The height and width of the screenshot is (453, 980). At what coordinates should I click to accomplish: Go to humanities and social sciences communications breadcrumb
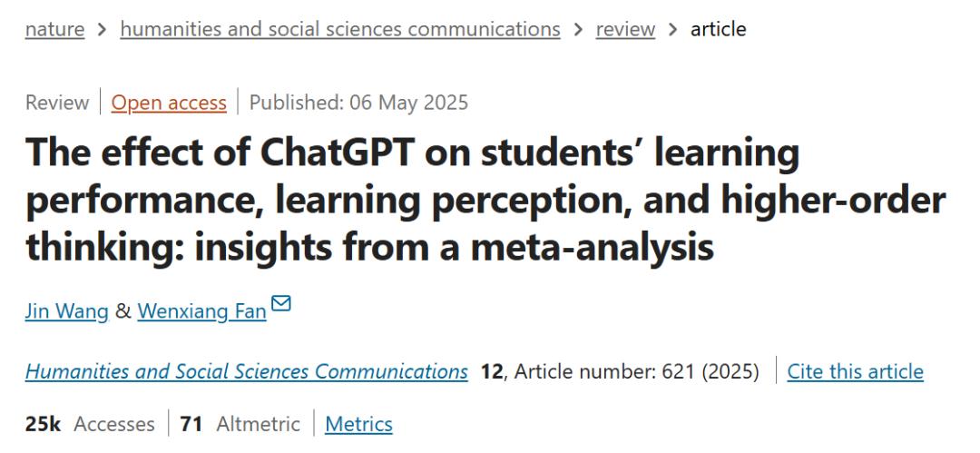pyautogui.click(x=340, y=29)
